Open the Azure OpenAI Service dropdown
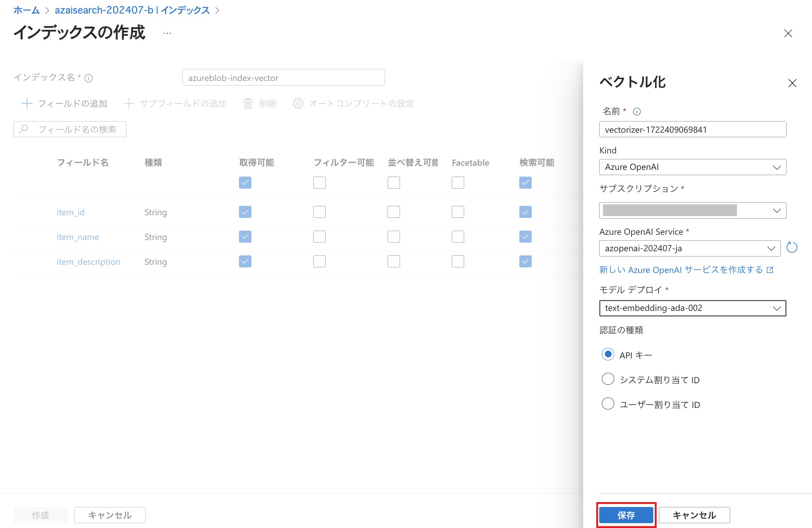 pyautogui.click(x=690, y=248)
